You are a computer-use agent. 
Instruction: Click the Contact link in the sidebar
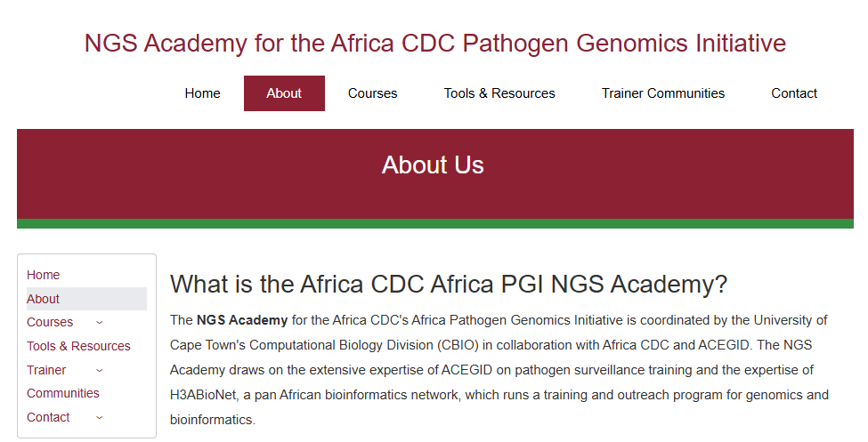(48, 417)
